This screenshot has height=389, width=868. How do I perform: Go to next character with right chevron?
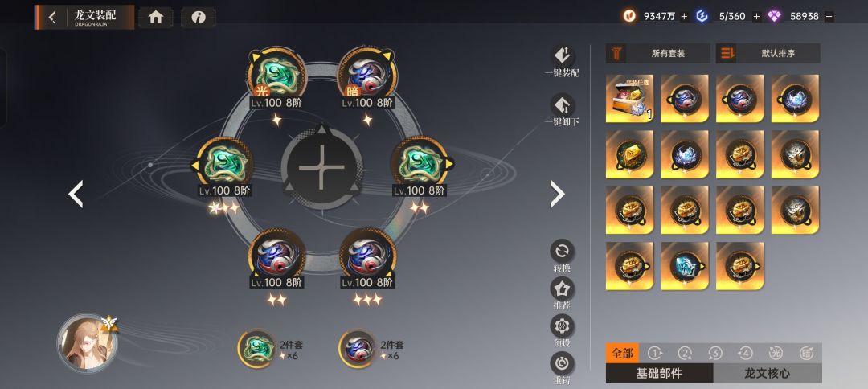click(557, 194)
